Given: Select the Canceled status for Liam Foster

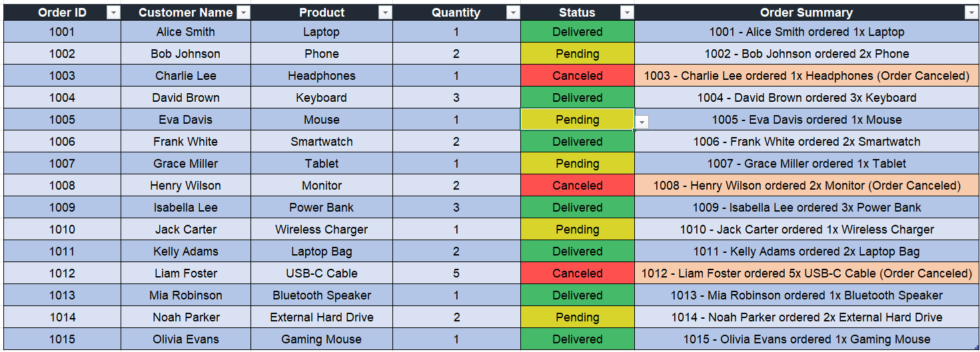Looking at the screenshot, I should tap(577, 273).
